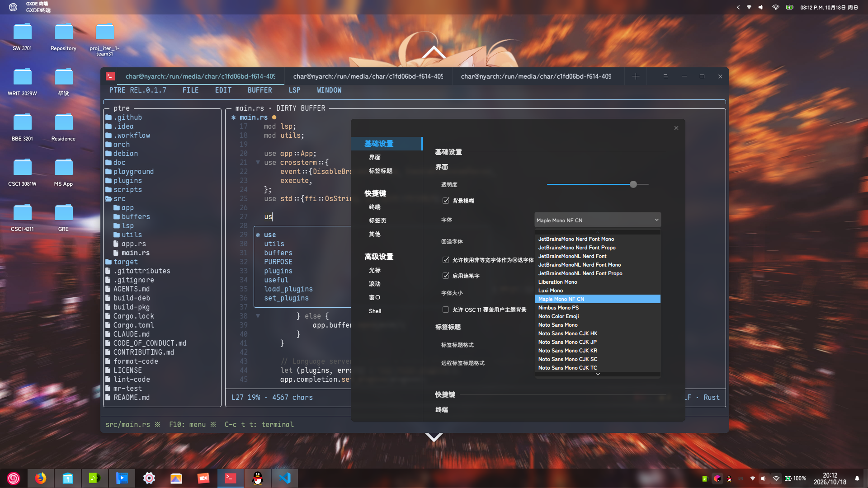Add a new terminal tab with plus
This screenshot has height=488, width=868.
636,76
